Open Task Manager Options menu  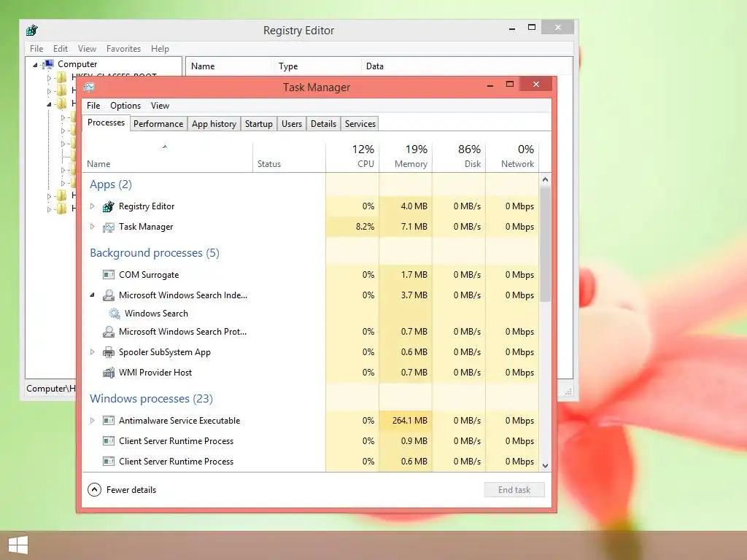(125, 106)
